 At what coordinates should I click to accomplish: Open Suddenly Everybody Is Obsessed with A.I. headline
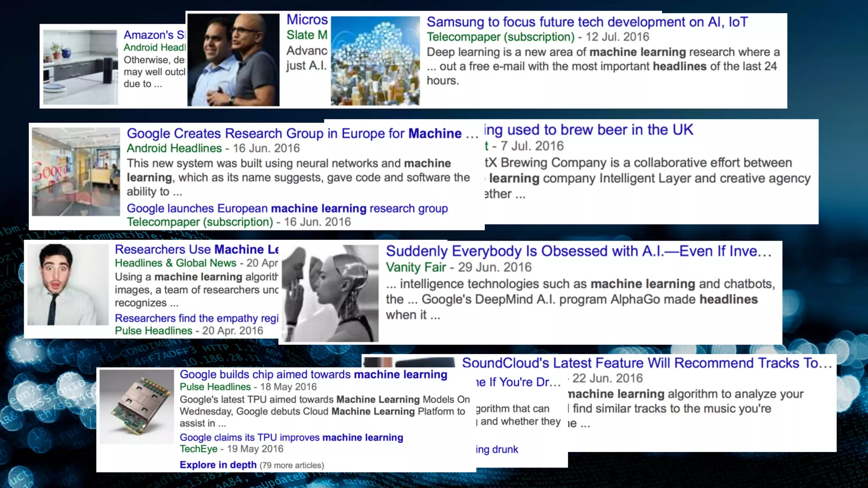579,251
